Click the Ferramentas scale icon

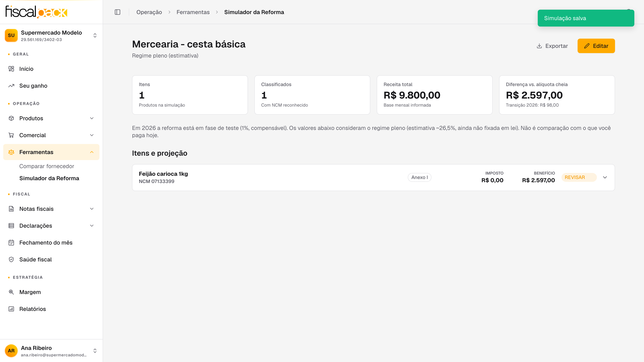11,152
